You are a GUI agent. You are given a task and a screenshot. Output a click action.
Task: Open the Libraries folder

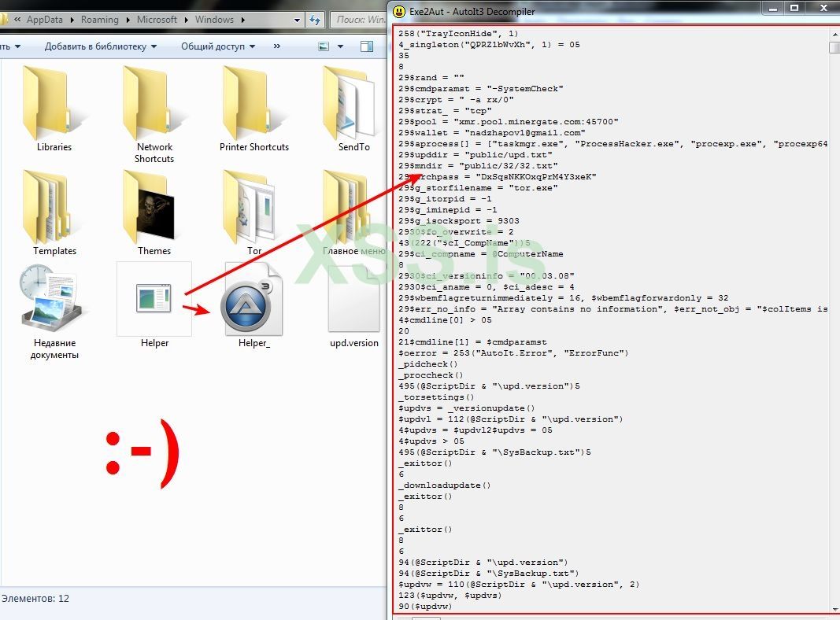pyautogui.click(x=54, y=109)
